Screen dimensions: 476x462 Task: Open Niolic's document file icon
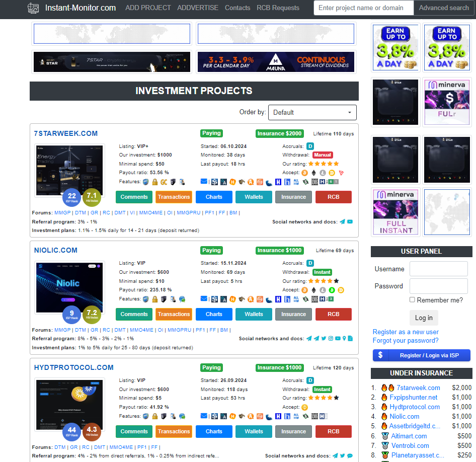(x=350, y=339)
